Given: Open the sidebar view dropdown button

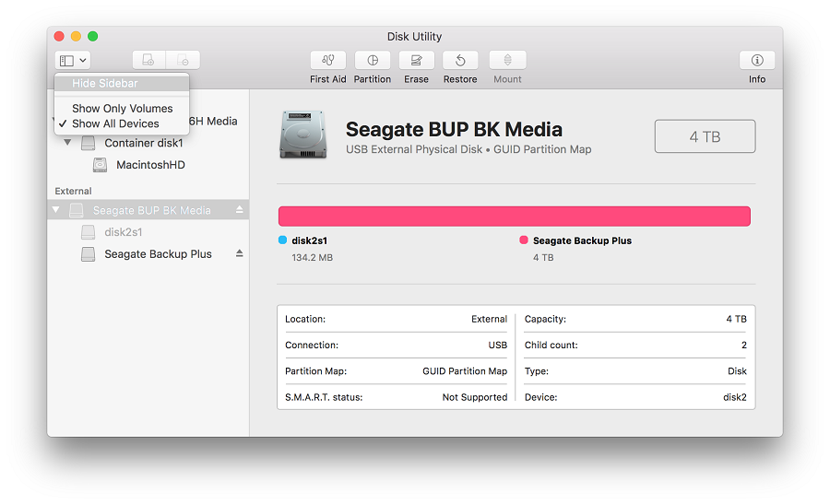Looking at the screenshot, I should (x=73, y=60).
